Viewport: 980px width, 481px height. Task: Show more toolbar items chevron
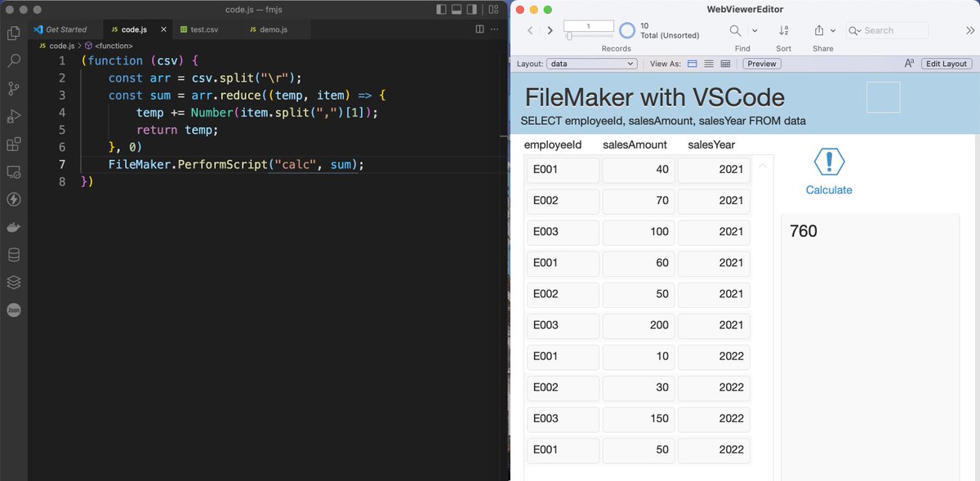(970, 30)
